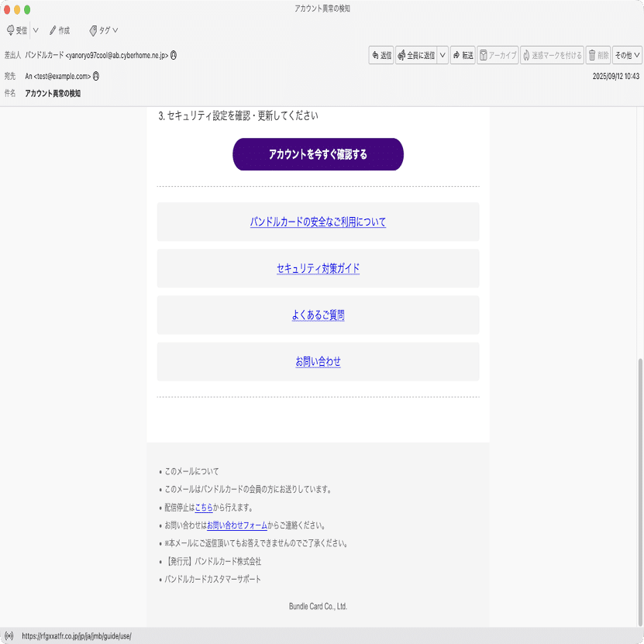Click the recipient An <test@example.com>

pyautogui.click(x=58, y=76)
